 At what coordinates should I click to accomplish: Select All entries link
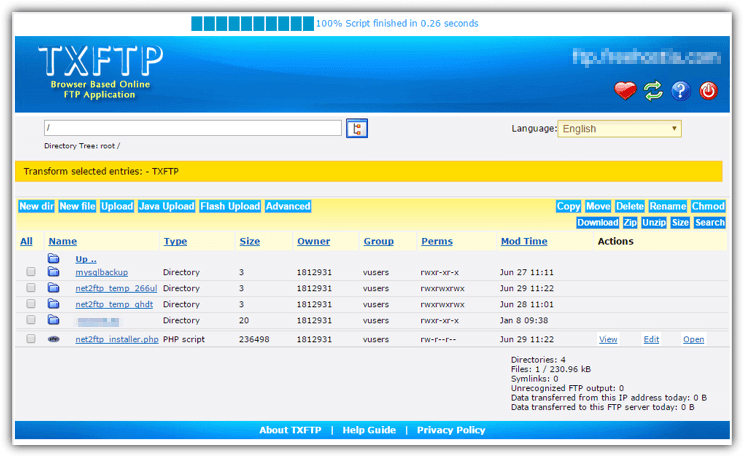pos(27,242)
